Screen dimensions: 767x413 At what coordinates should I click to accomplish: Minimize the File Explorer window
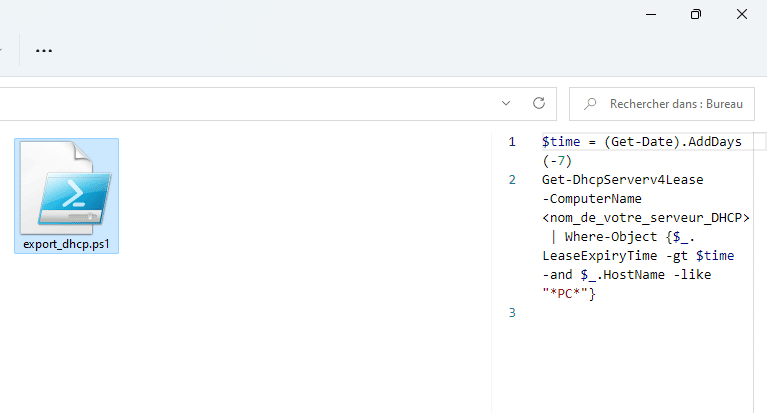pyautogui.click(x=651, y=14)
